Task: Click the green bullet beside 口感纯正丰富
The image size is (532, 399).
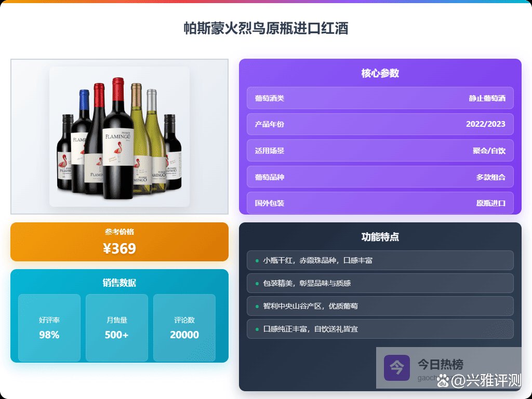Action: point(257,329)
